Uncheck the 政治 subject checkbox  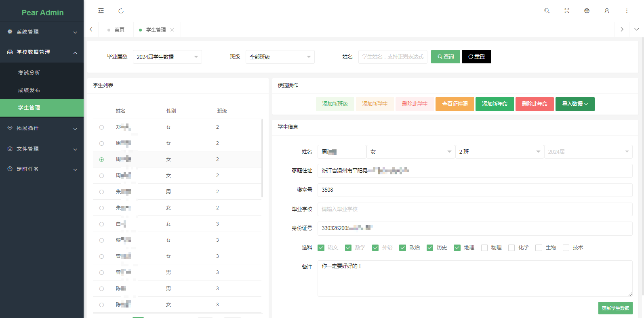click(402, 248)
